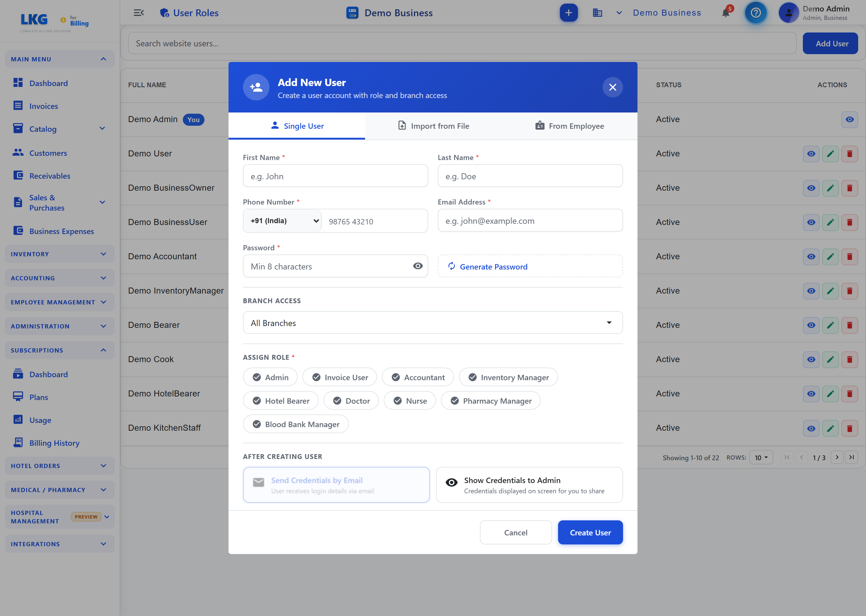Expand the header business dropdown chevron
This screenshot has width=866, height=616.
[619, 13]
